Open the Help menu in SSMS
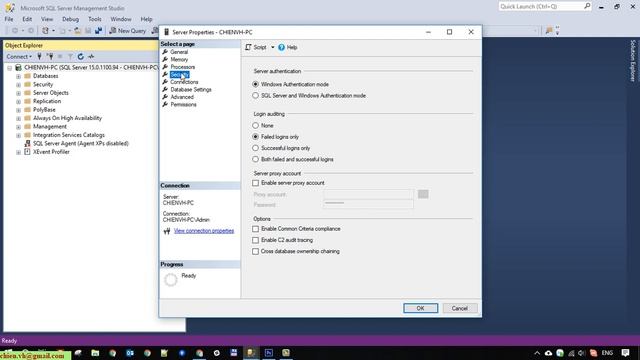The image size is (640, 360). (146, 19)
